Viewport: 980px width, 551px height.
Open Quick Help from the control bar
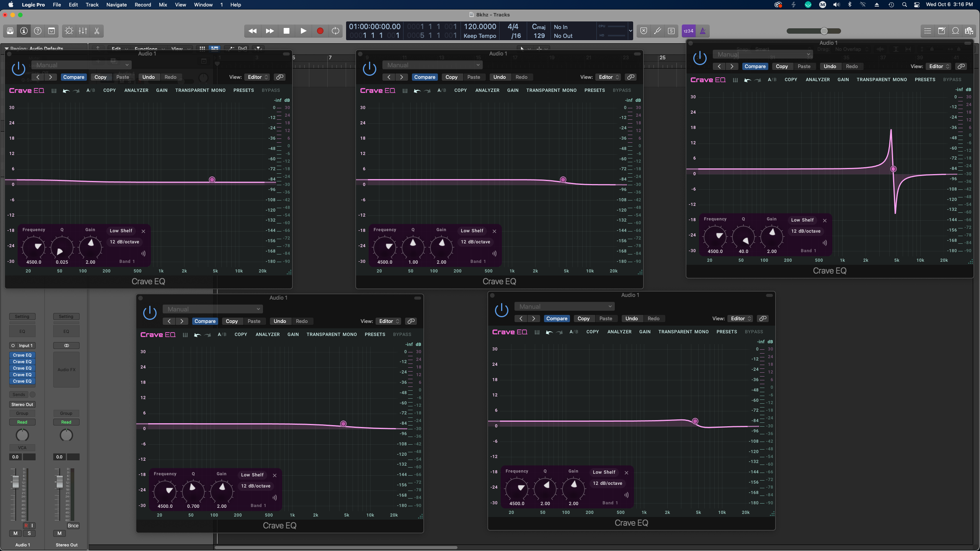click(x=38, y=31)
